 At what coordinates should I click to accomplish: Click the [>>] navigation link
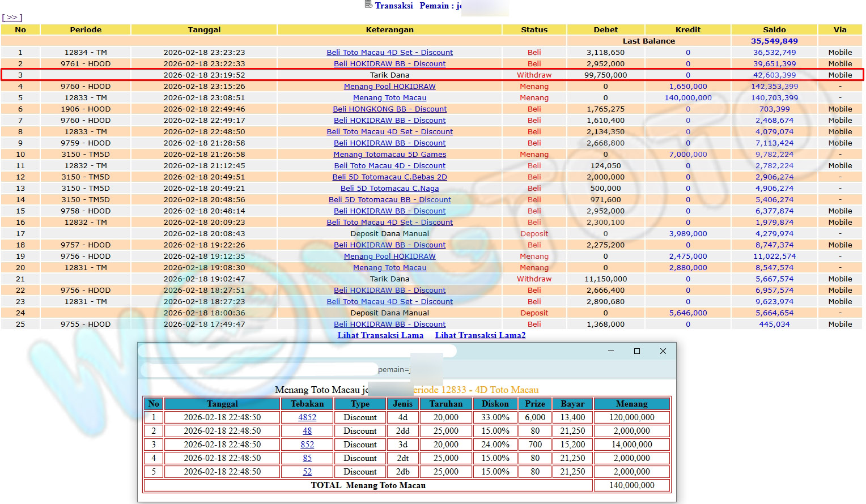[12, 18]
